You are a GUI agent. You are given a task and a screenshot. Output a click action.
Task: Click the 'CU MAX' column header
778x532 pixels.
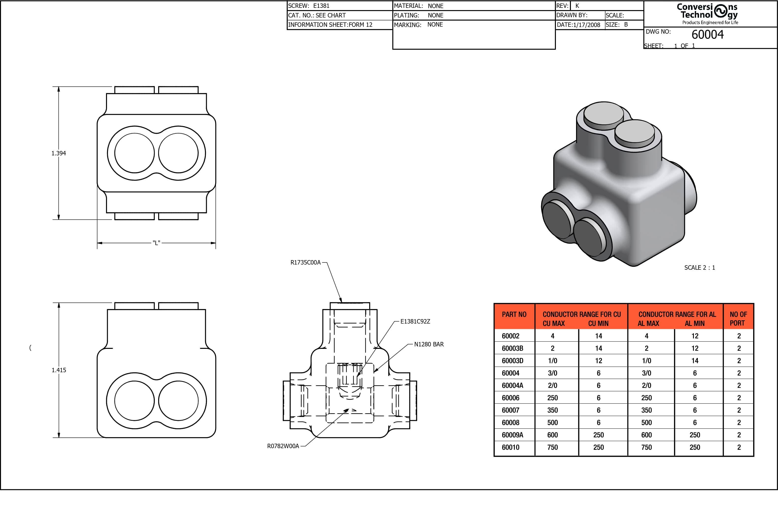click(x=554, y=324)
